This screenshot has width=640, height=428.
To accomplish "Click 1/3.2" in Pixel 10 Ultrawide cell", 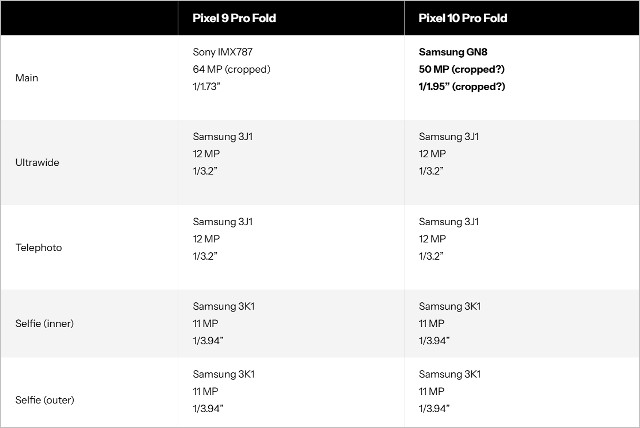I will point(431,171).
